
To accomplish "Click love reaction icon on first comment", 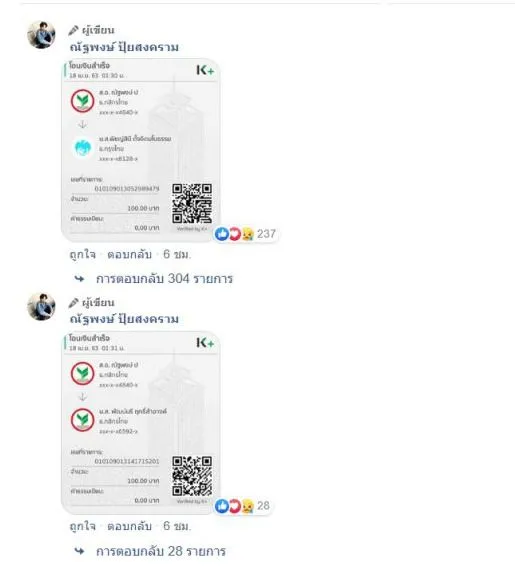I will (234, 234).
